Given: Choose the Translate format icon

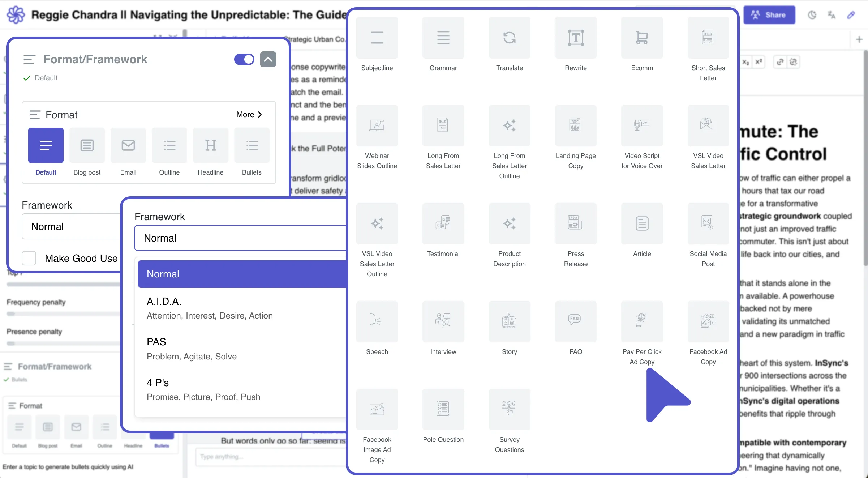Looking at the screenshot, I should pyautogui.click(x=509, y=38).
